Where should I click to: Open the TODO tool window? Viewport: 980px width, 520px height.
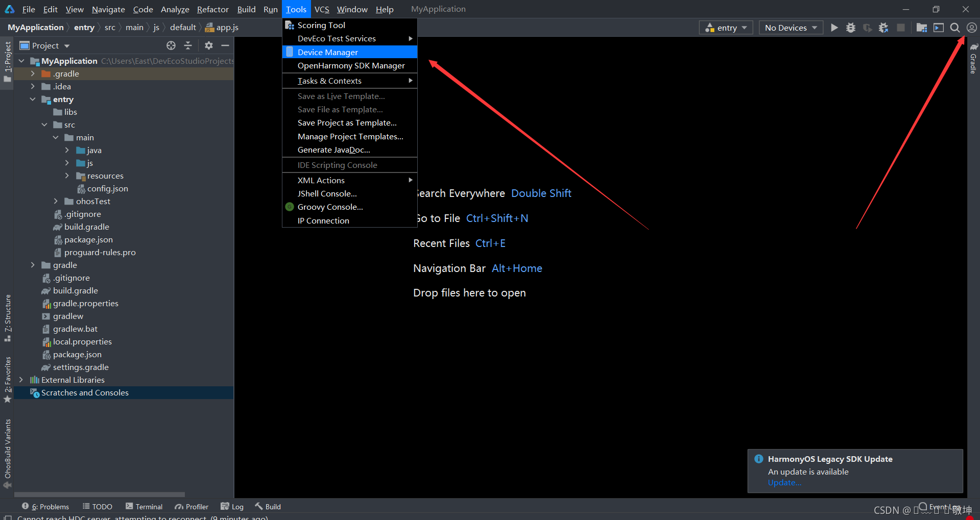point(97,506)
